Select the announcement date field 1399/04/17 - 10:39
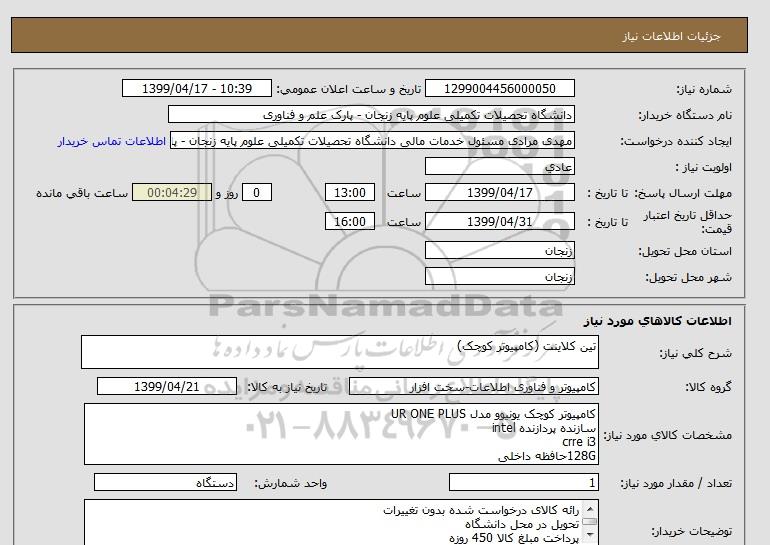The width and height of the screenshot is (770, 545). tap(196, 88)
